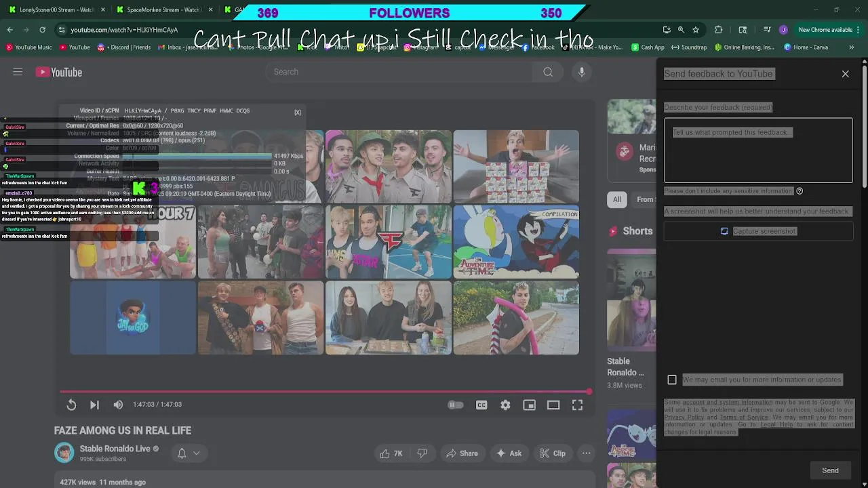This screenshot has width=868, height=488.
Task: Check the email me for updates checkbox
Action: [x=672, y=380]
